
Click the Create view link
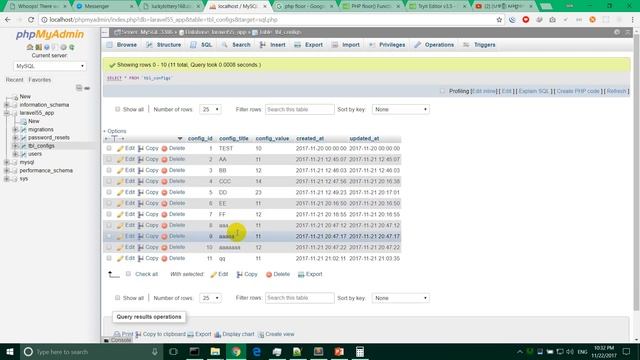[x=276, y=334]
